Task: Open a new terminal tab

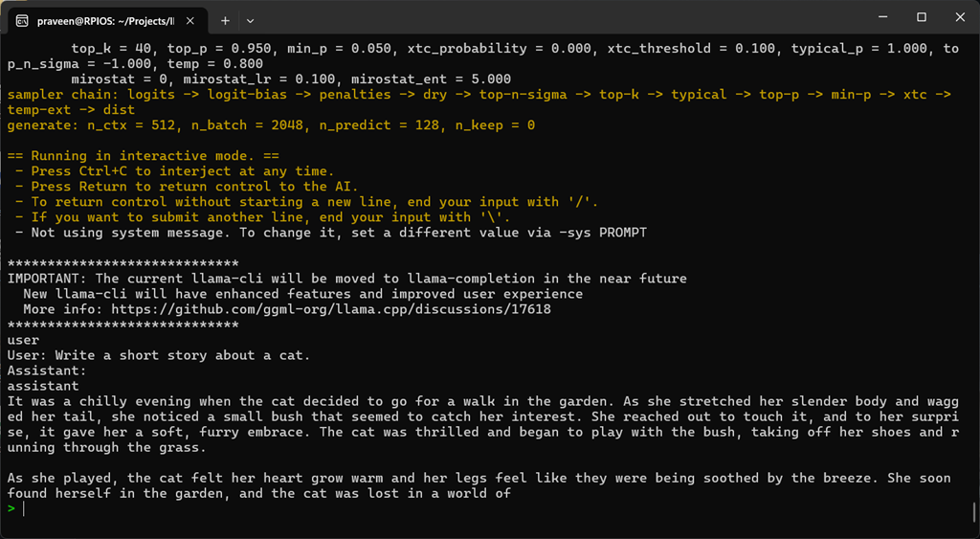Action: [x=226, y=20]
